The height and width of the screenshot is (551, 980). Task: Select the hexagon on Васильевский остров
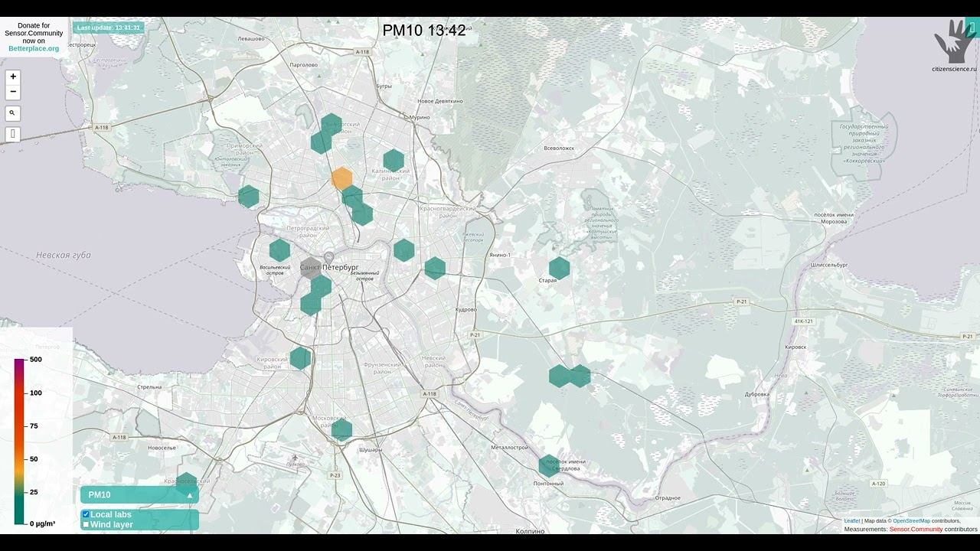click(x=280, y=250)
